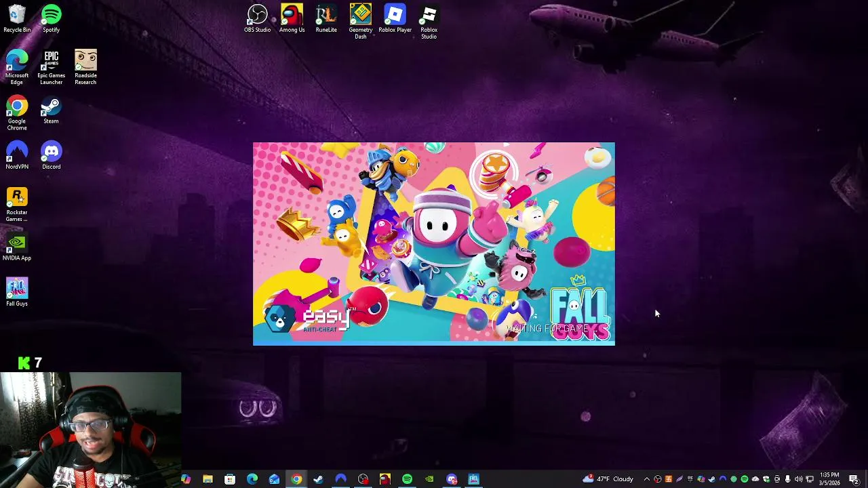Select the Fall Guys desktop icon

point(17,292)
